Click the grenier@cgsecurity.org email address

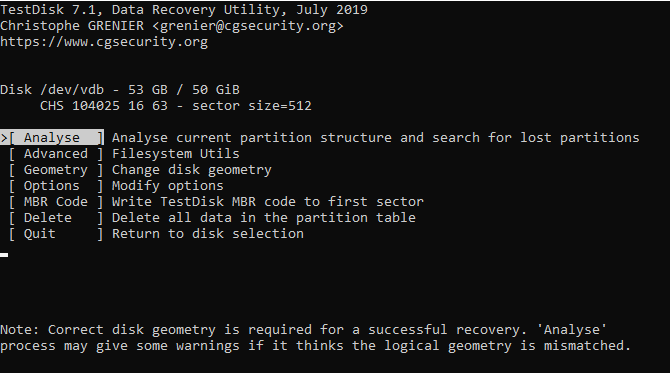point(248,26)
